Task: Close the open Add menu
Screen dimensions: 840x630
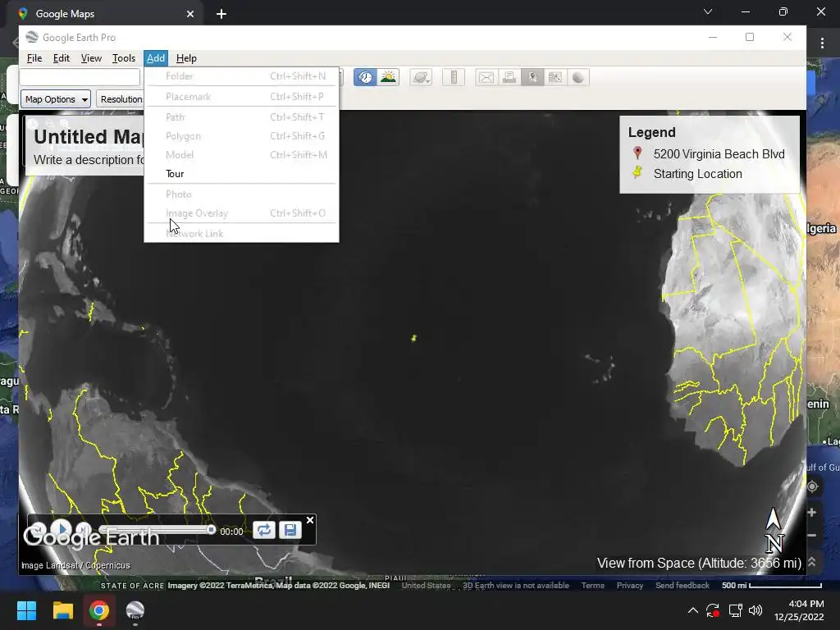Action: [156, 58]
